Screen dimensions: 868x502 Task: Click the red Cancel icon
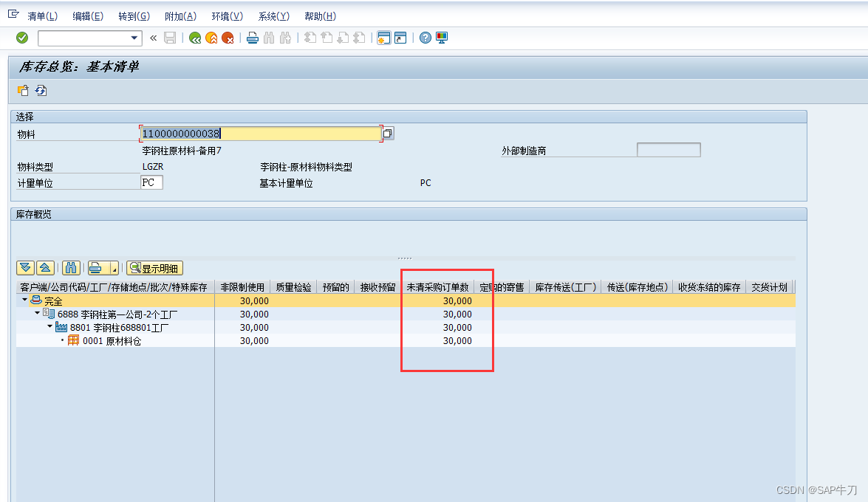click(228, 38)
